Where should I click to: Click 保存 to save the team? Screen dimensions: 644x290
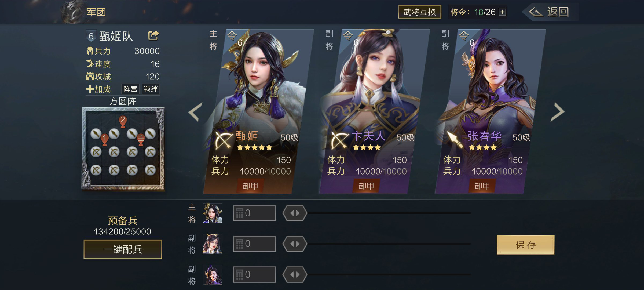point(525,245)
